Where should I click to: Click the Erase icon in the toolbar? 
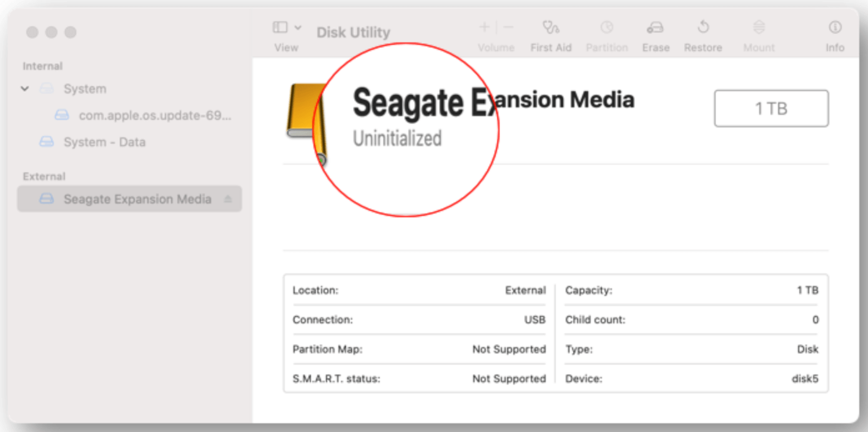click(655, 31)
